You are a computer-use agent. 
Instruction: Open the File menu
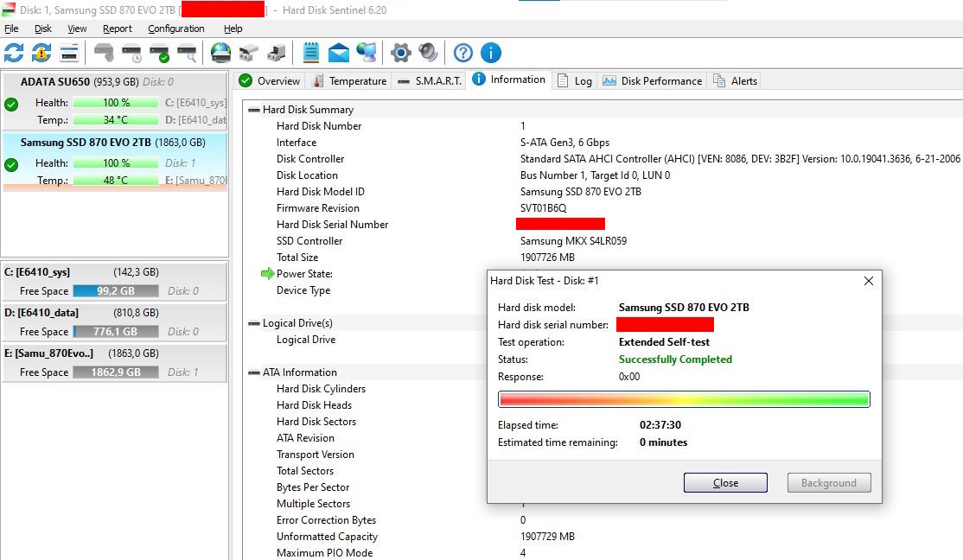pos(11,29)
